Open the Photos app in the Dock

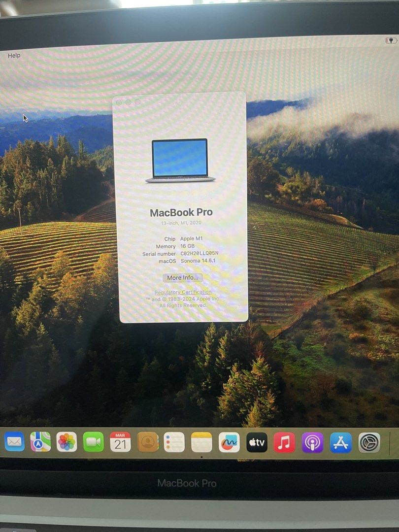[x=66, y=442]
